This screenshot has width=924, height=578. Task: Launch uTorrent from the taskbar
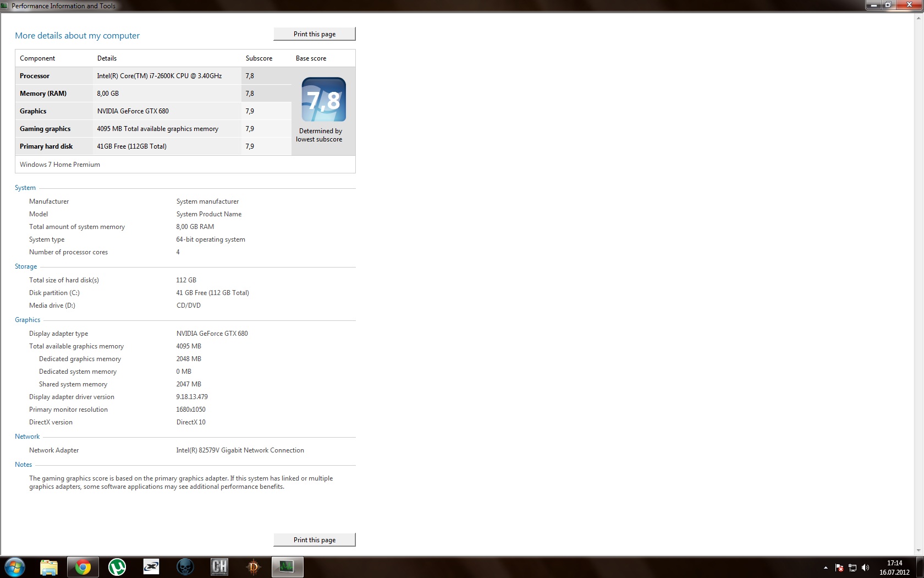117,567
